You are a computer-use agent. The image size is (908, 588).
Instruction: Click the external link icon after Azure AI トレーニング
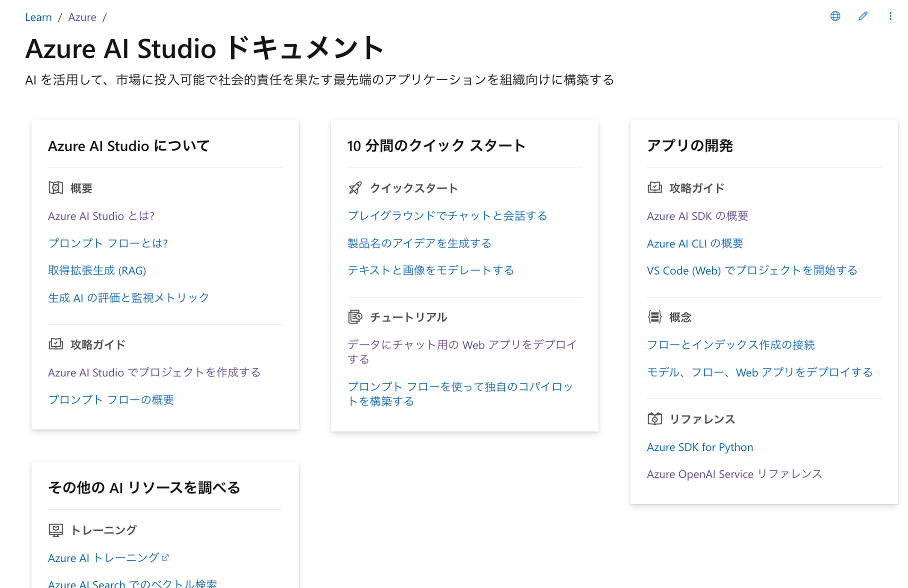tap(165, 557)
